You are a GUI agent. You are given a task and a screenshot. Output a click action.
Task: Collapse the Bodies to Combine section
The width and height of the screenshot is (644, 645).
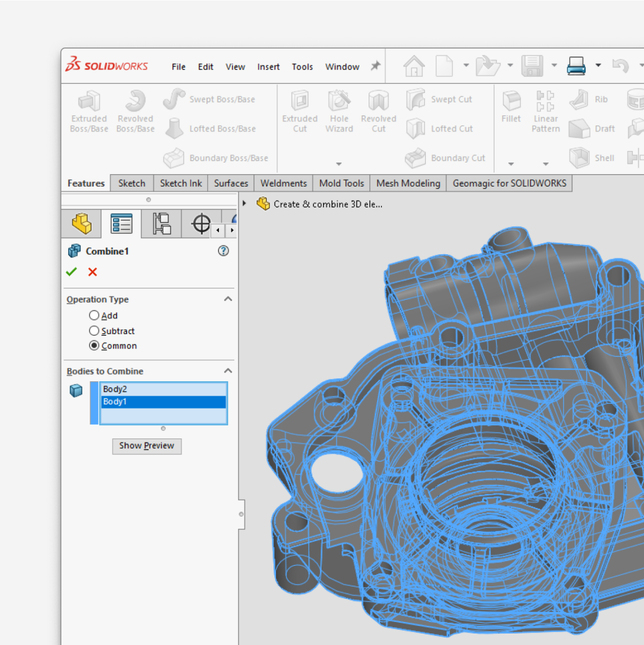pos(228,371)
